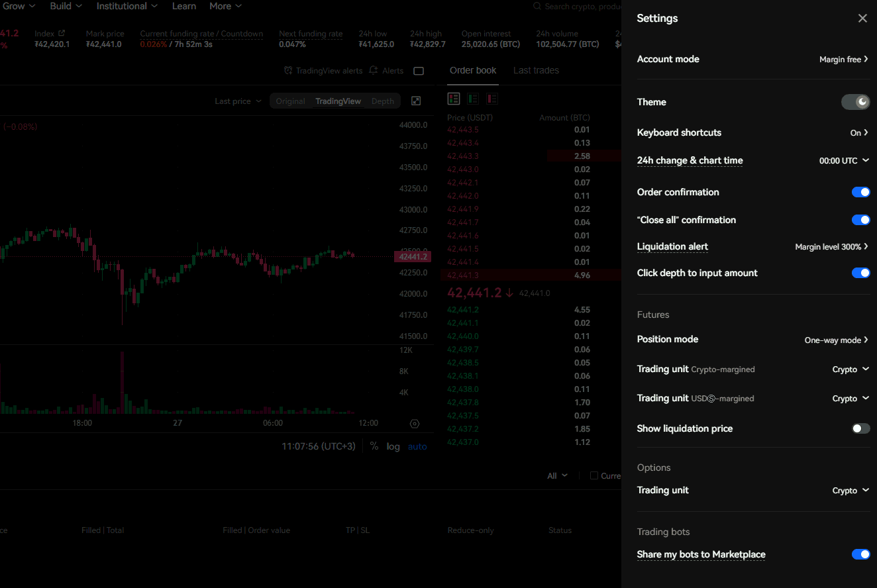This screenshot has width=877, height=588.
Task: Click Current funding rate / Countdown label
Action: point(201,34)
